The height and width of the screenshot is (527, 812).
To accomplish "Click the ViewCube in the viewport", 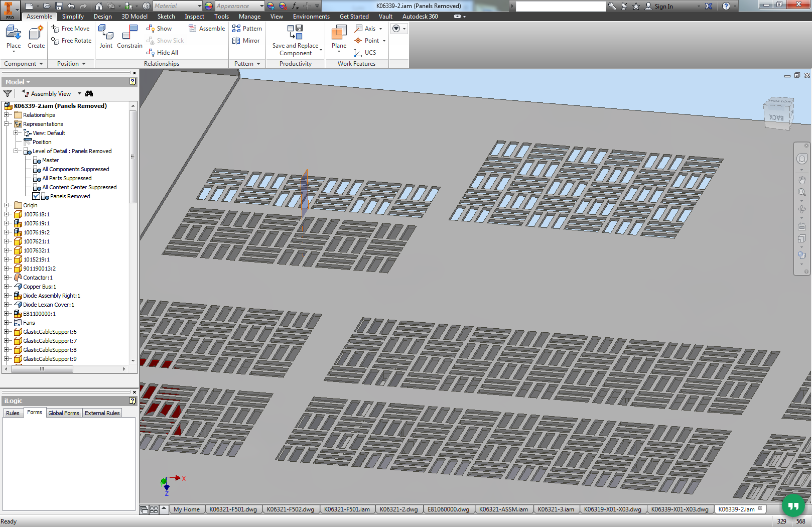I will pos(777,113).
